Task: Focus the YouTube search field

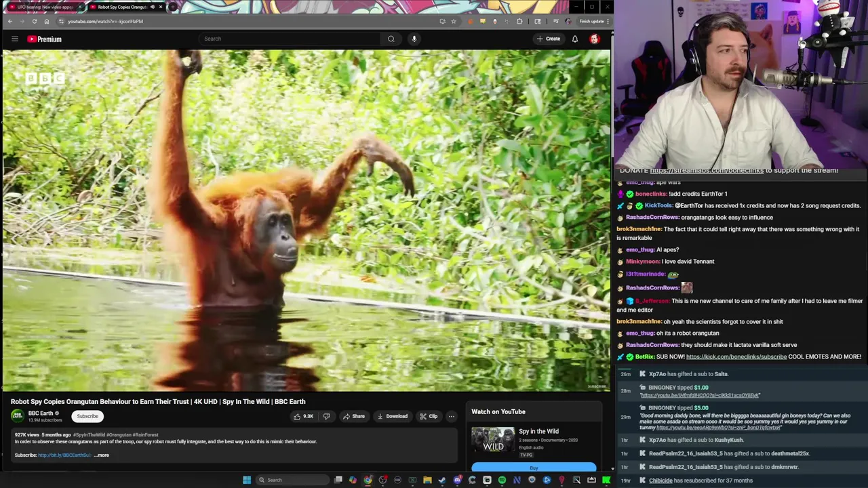Action: [x=290, y=39]
